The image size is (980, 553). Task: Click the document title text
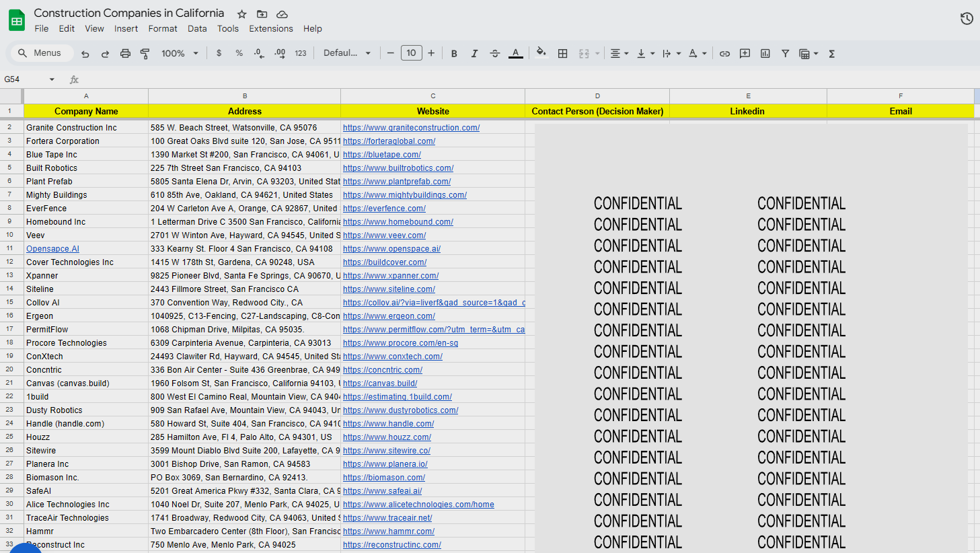coord(129,13)
